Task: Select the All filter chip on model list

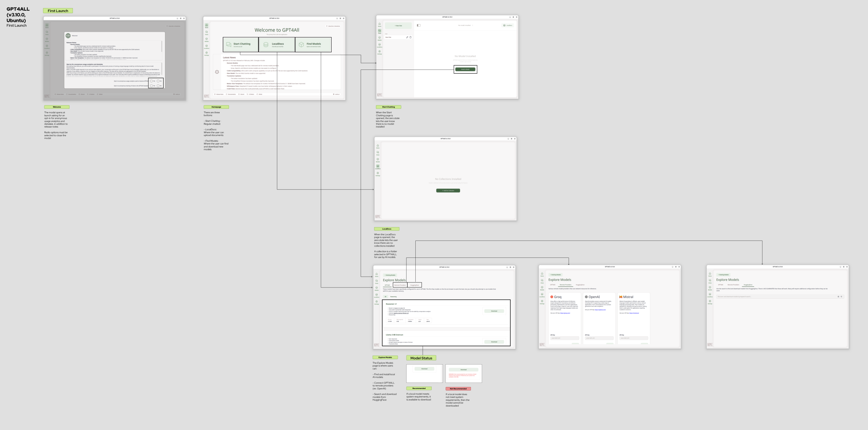Action: [386, 297]
